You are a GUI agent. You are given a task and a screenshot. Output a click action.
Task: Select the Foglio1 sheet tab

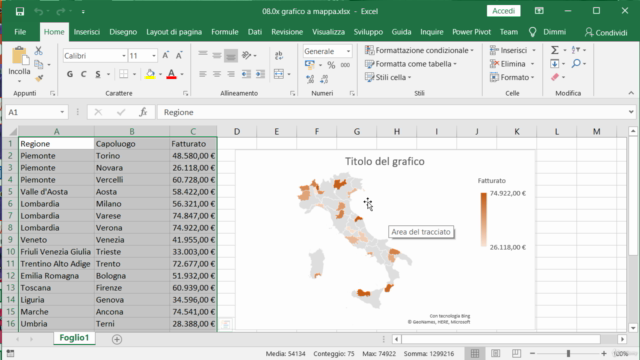click(74, 338)
